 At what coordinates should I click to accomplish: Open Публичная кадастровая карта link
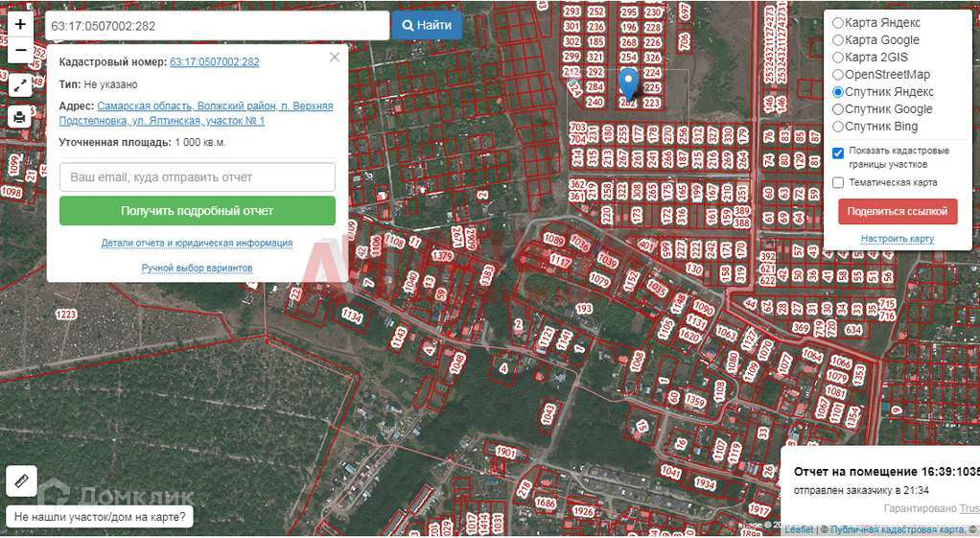point(898,529)
